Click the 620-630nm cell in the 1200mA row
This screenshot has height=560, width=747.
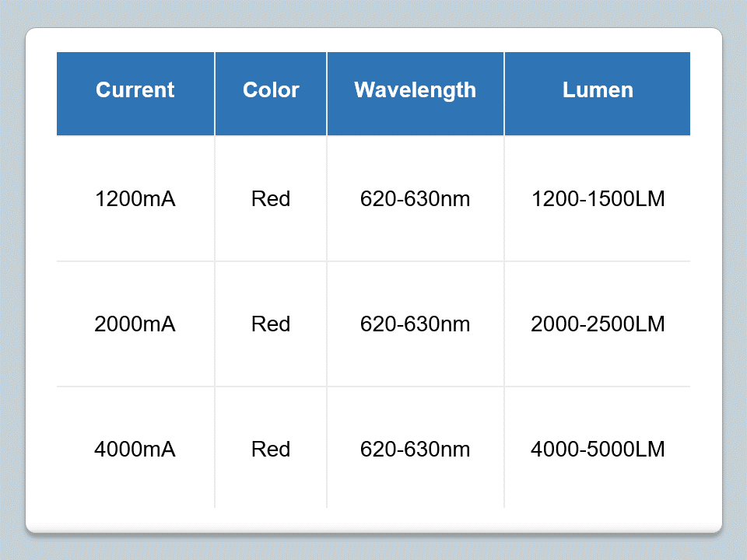415,199
